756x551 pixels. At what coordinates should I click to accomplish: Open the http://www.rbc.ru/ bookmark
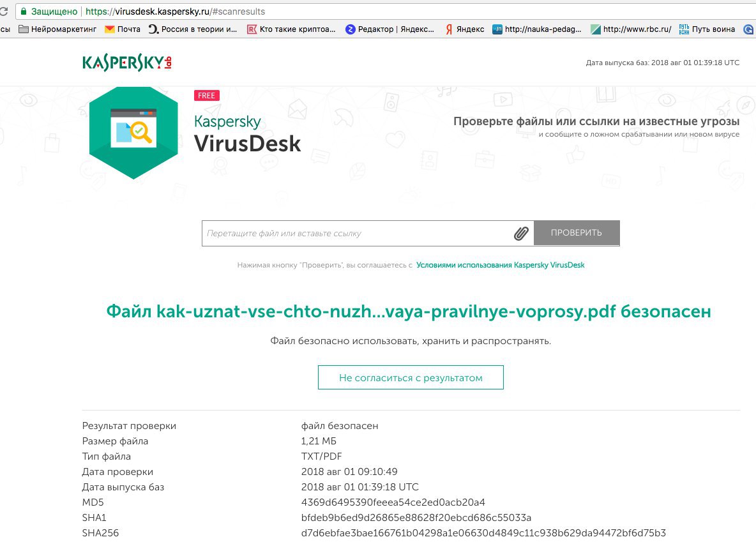click(x=631, y=29)
